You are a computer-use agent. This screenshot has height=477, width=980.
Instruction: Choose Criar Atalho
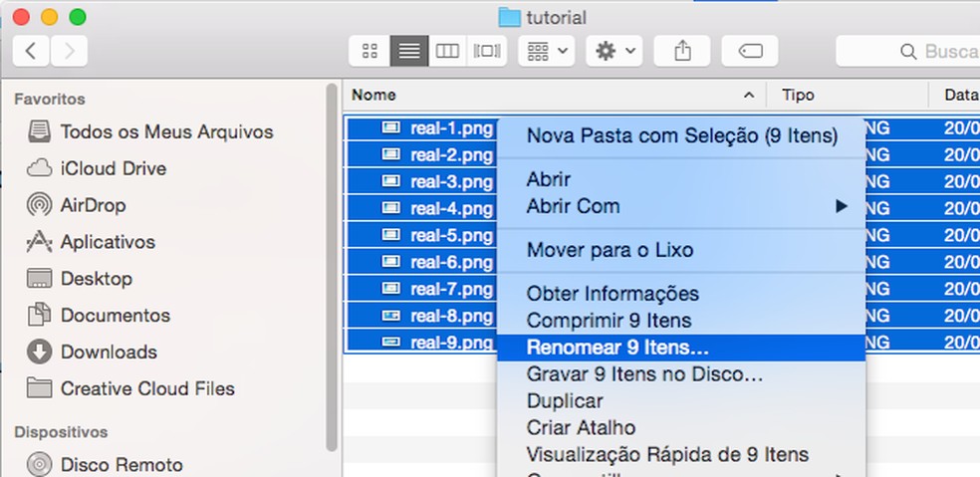(681, 427)
